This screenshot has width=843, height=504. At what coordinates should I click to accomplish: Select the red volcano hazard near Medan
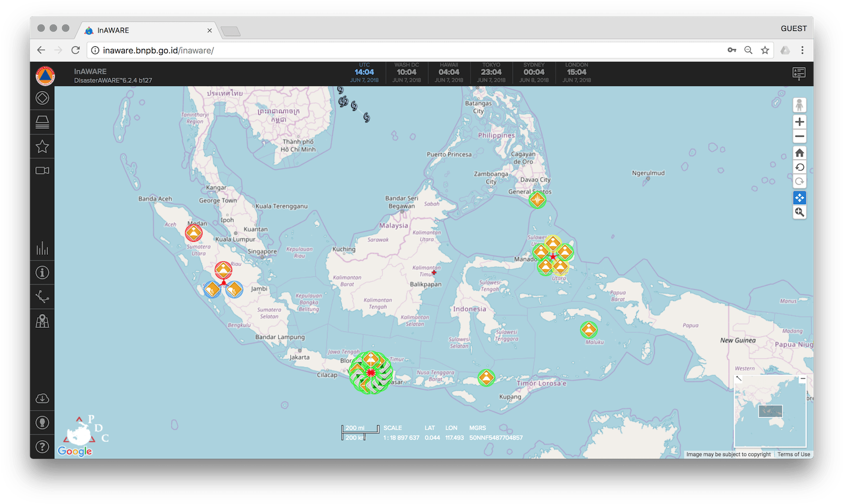coord(194,233)
